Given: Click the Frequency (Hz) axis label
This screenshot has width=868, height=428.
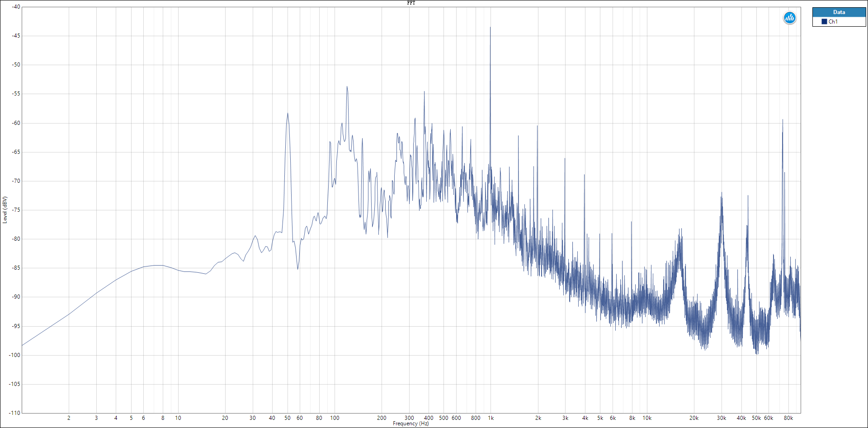Looking at the screenshot, I should (410, 423).
